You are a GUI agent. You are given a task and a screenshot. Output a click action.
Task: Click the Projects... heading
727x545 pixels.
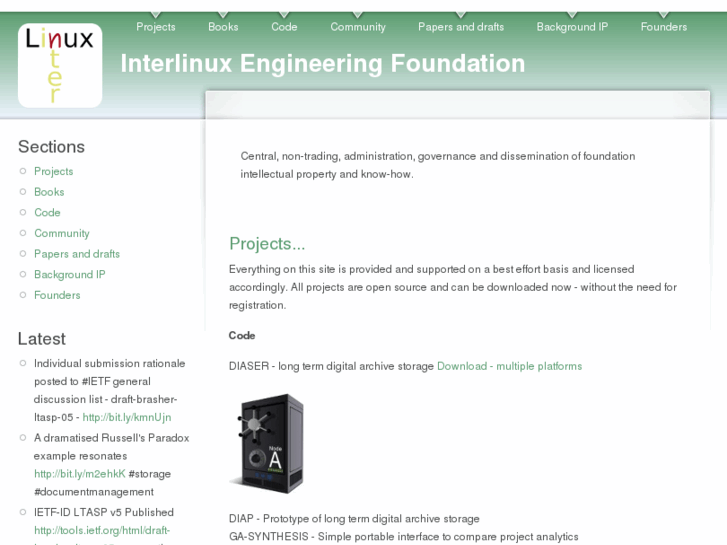pyautogui.click(x=267, y=244)
